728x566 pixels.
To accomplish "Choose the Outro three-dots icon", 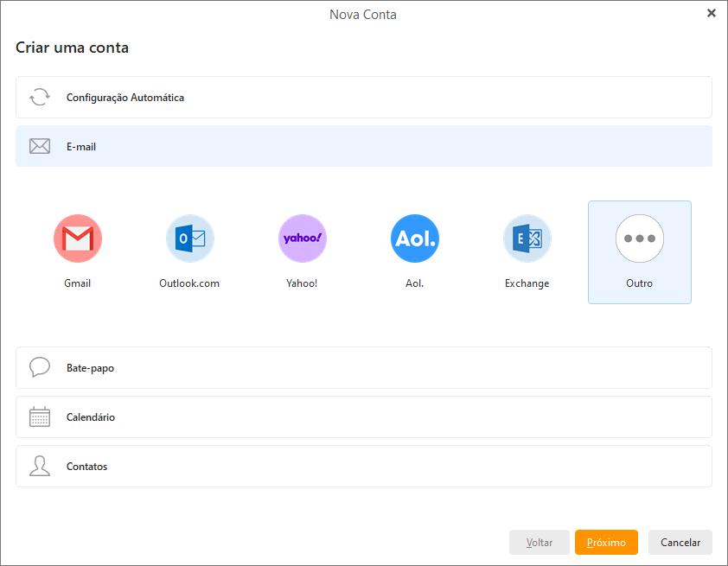I will coord(639,238).
